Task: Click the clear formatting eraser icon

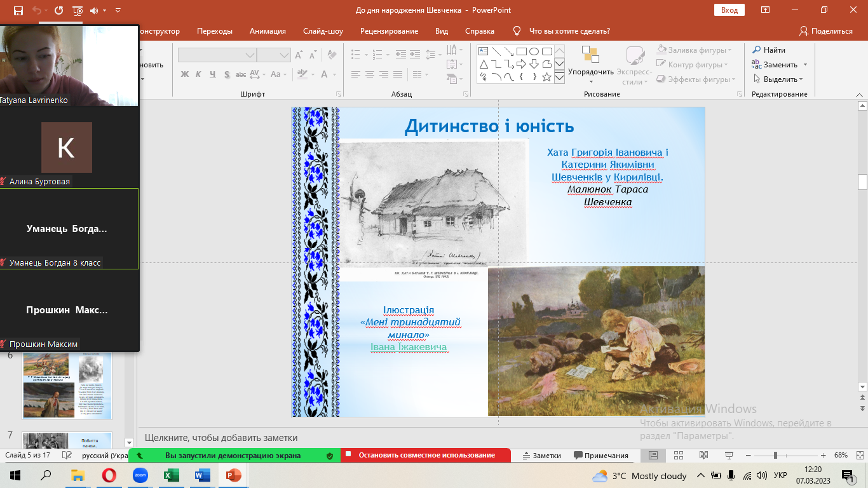Action: pos(332,56)
